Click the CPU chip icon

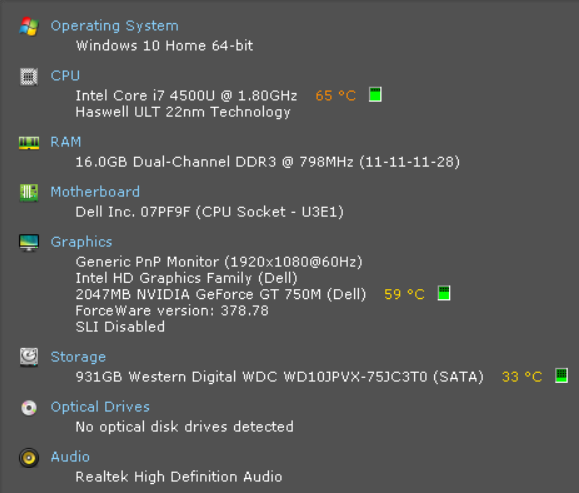tap(29, 76)
